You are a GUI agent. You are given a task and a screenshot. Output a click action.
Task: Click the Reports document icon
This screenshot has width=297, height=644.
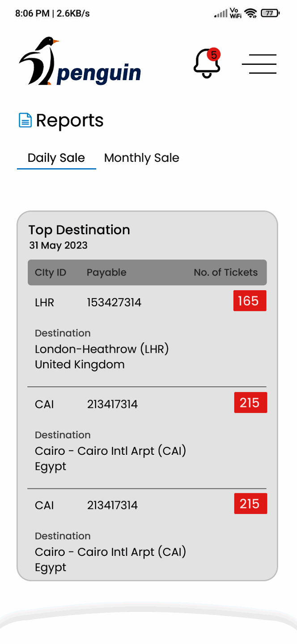click(x=25, y=120)
